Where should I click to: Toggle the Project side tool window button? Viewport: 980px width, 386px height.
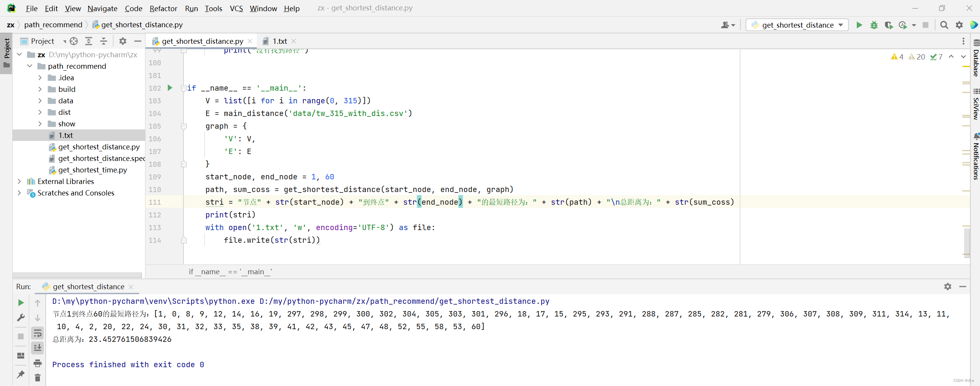click(7, 53)
